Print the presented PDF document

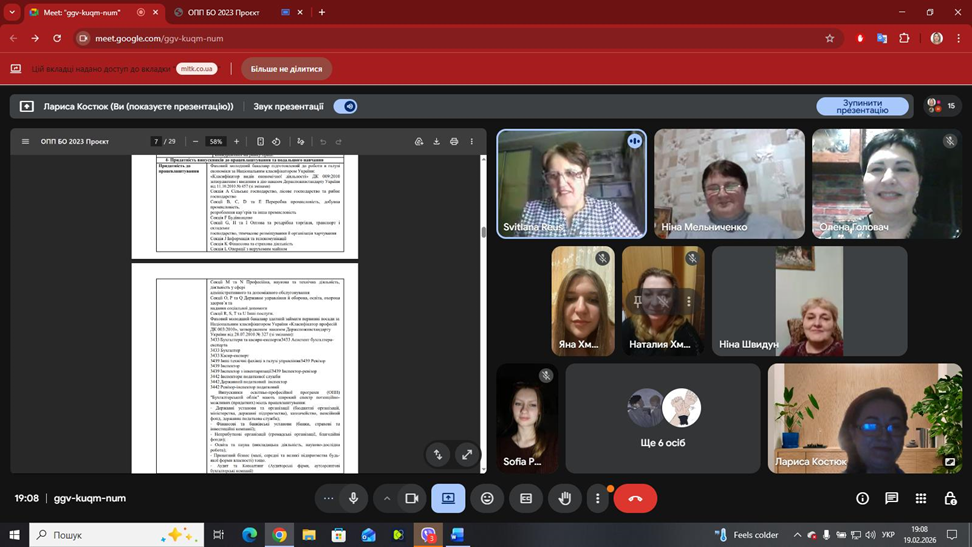pos(454,142)
